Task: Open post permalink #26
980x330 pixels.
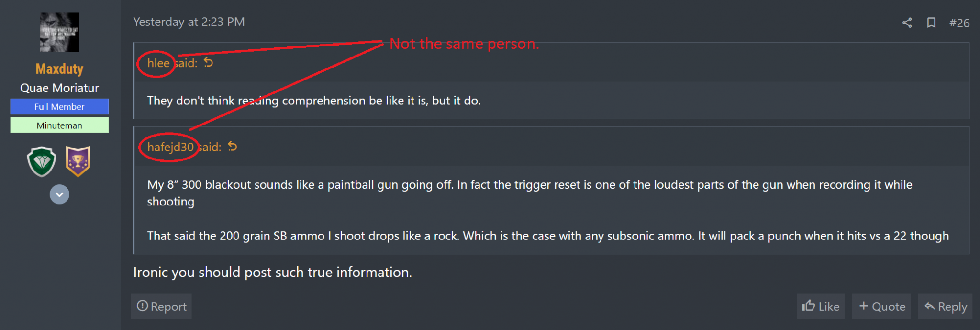Action: (x=959, y=23)
